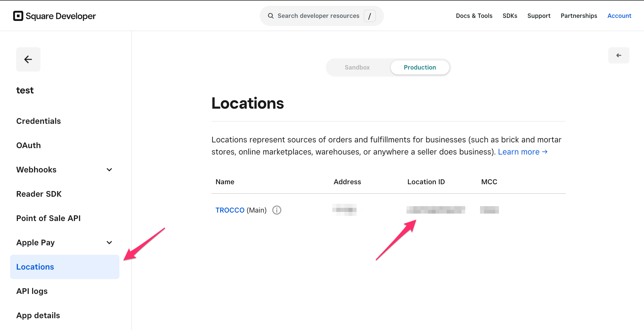Image resolution: width=644 pixels, height=330 pixels.
Task: Click the Learn more link
Action: click(x=523, y=152)
